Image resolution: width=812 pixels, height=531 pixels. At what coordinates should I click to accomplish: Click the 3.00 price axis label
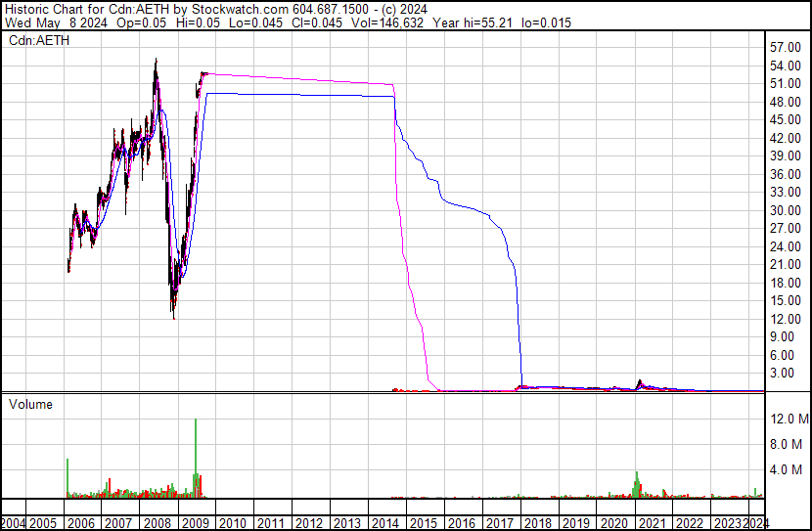pos(789,373)
